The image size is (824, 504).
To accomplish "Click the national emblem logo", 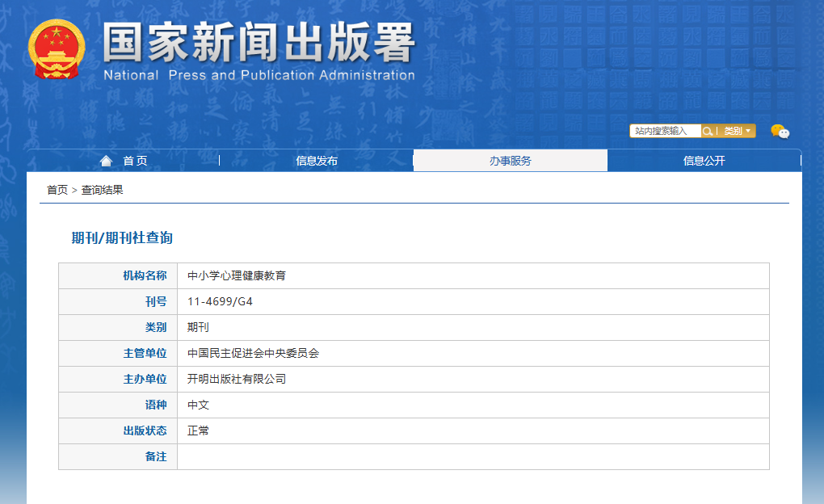I will pos(55,50).
